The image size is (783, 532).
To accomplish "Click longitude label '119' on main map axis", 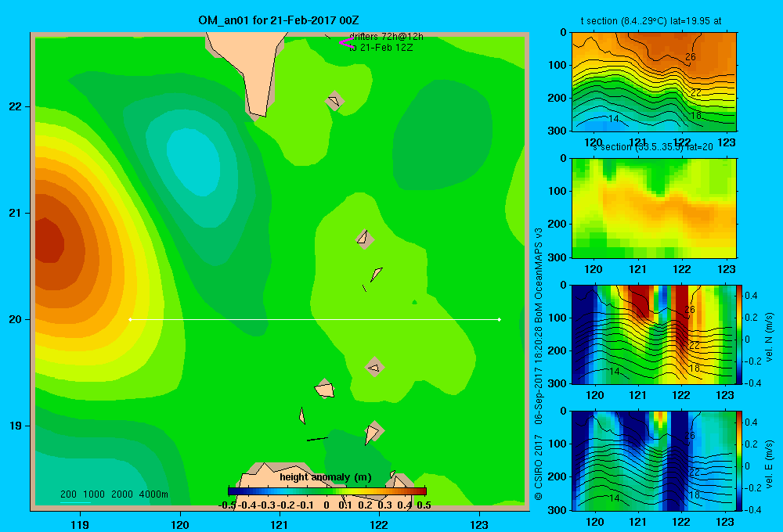I will pyautogui.click(x=81, y=524).
